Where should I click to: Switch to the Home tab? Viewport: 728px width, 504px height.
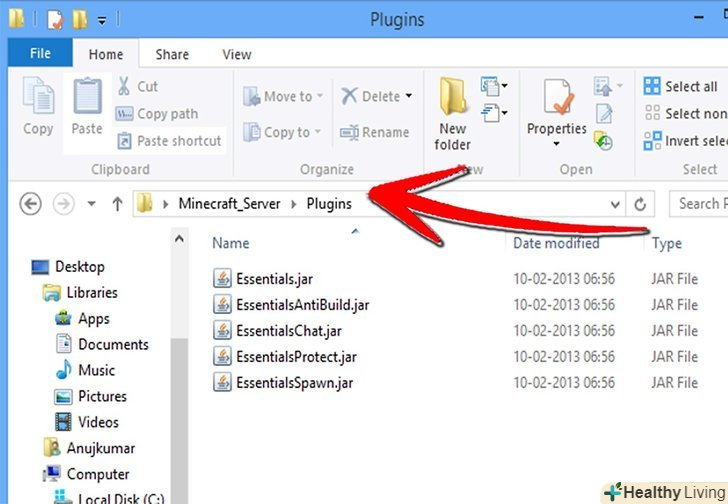click(x=106, y=54)
